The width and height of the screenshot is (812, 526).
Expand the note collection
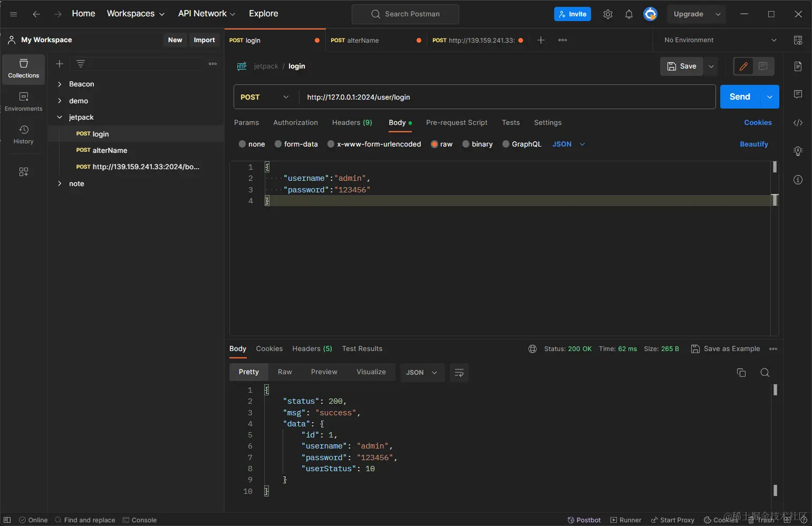pyautogui.click(x=60, y=184)
